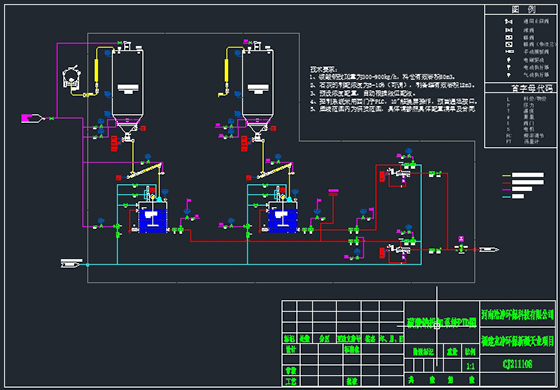Select the left inclined screw conveyor
The height and width of the screenshot is (390, 560).
coord(143,170)
